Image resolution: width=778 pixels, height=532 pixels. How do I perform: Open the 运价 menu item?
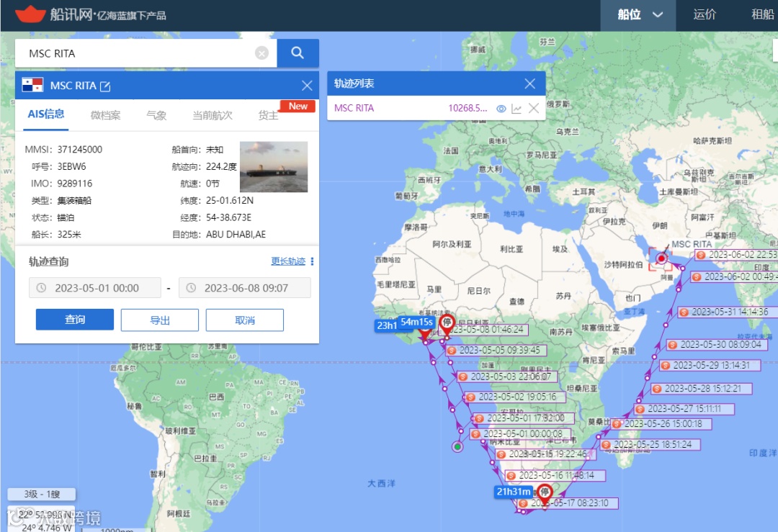coord(705,14)
